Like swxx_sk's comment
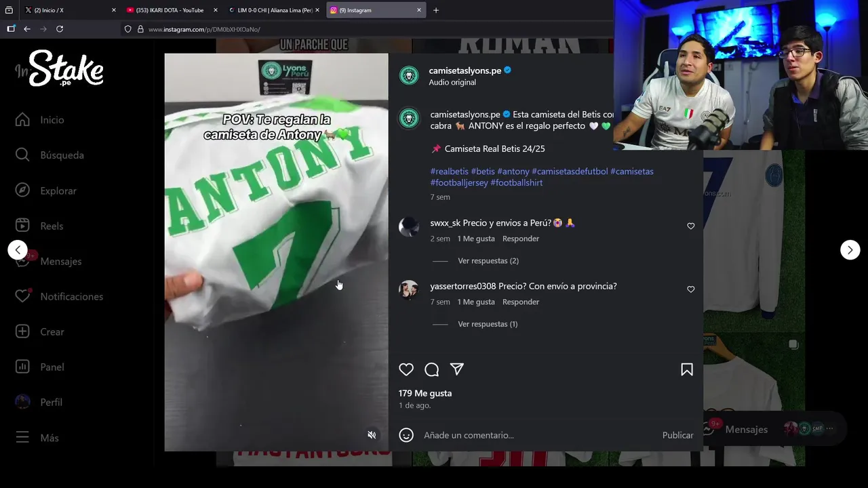 691,226
